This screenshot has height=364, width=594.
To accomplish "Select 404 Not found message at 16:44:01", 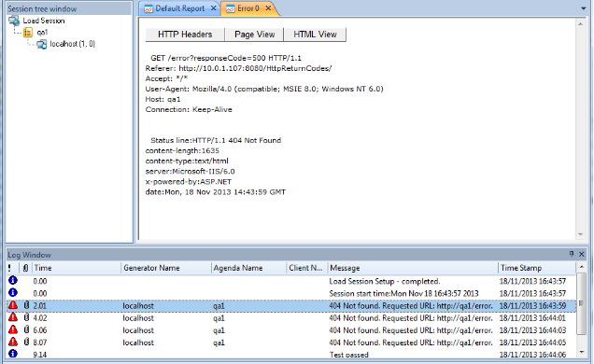I will [411, 318].
